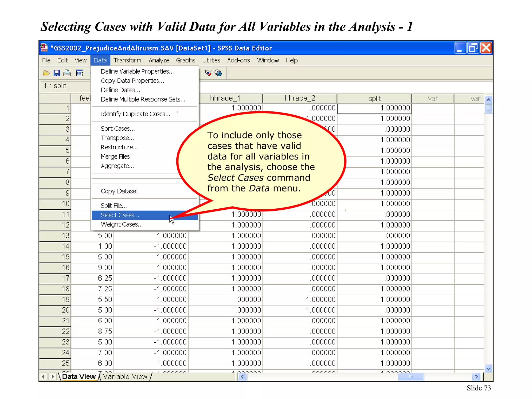Click the down arrow of vertical scrollbar
This screenshot has height=399, width=532.
488,369
